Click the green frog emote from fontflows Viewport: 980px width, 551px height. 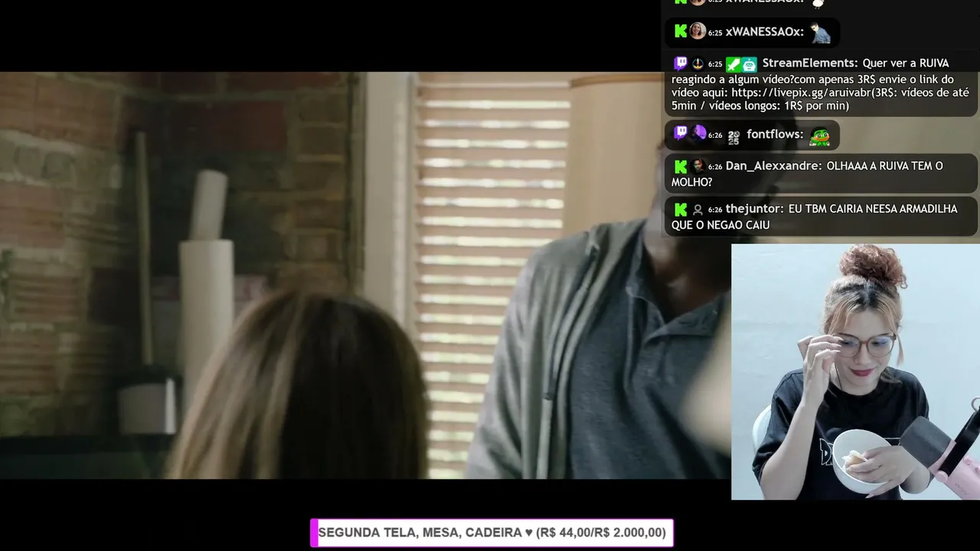820,135
